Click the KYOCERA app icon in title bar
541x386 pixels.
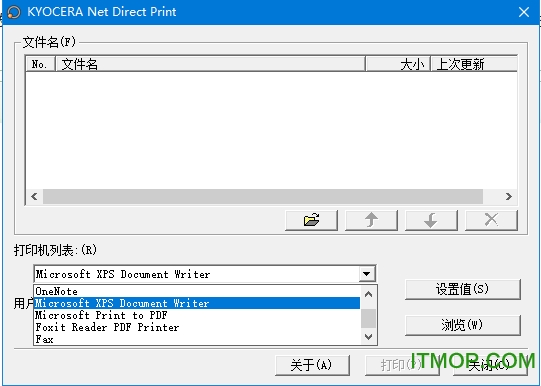coord(13,12)
